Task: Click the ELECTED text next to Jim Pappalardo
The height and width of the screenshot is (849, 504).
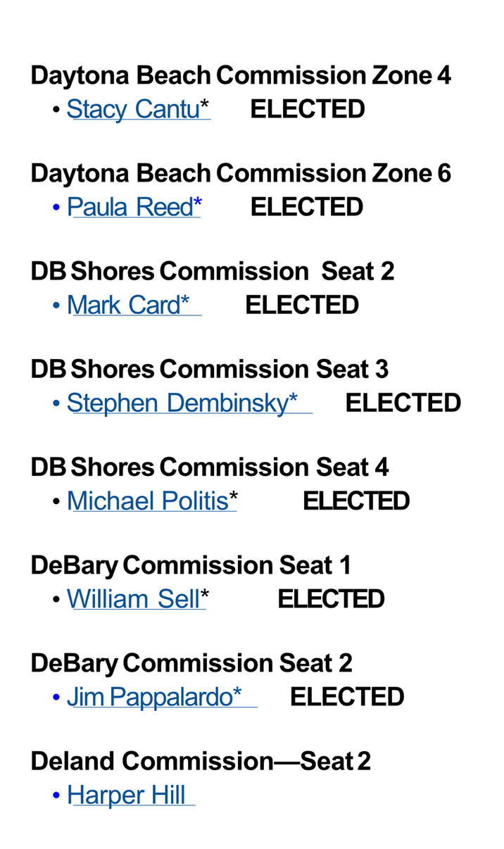Action: [x=346, y=696]
